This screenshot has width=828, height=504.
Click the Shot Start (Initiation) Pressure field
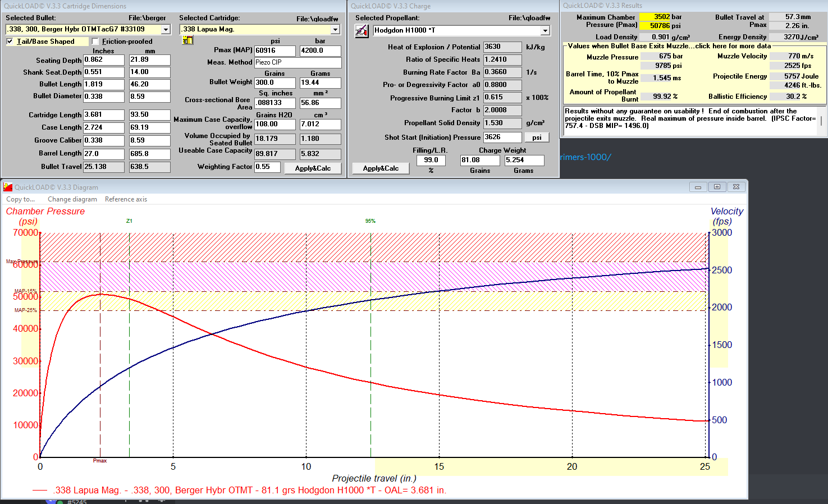pyautogui.click(x=502, y=137)
